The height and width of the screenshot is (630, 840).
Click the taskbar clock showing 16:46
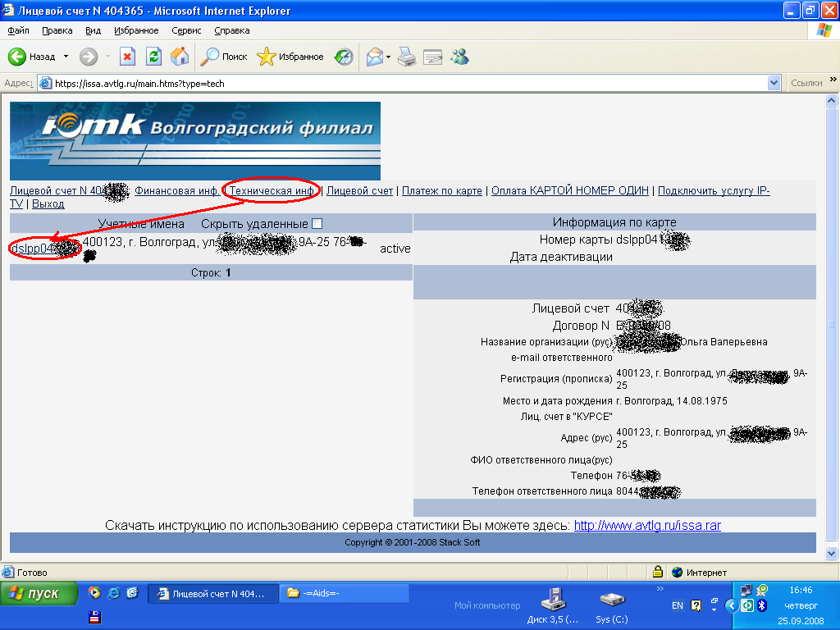click(x=801, y=590)
